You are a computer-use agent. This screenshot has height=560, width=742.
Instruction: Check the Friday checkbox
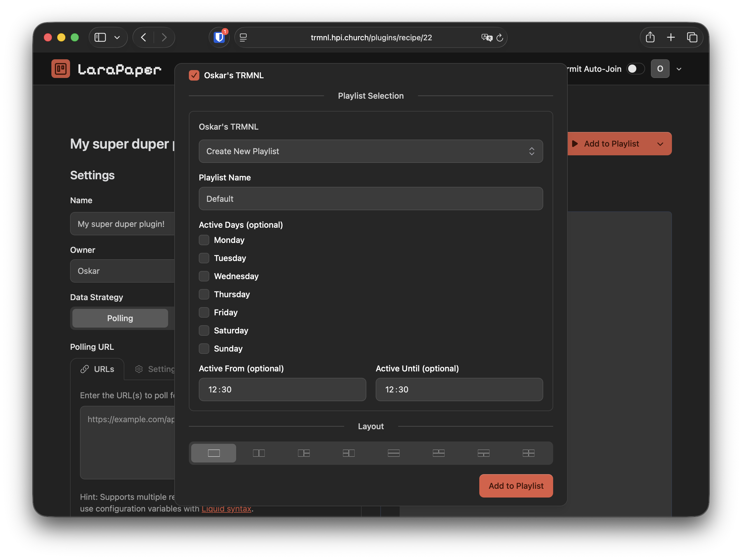204,312
